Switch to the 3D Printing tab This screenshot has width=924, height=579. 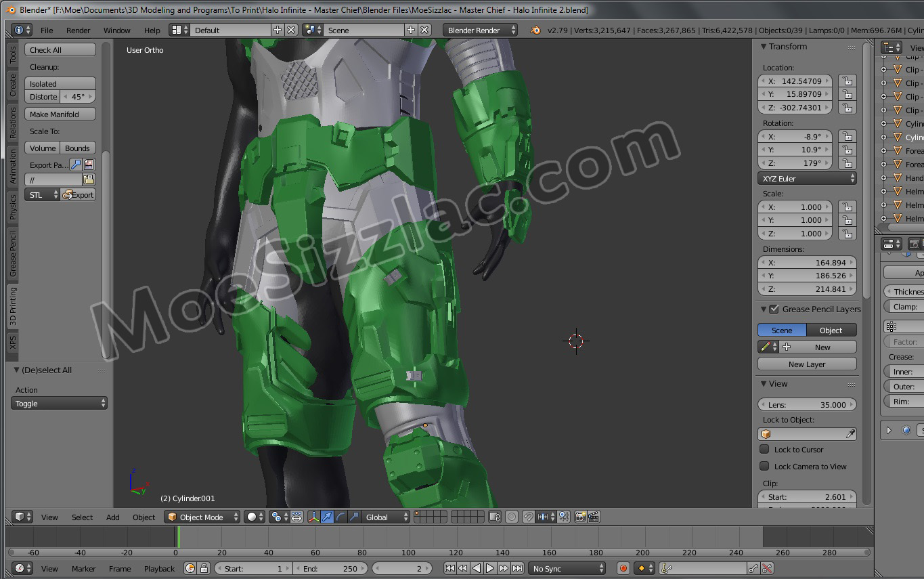click(x=13, y=306)
